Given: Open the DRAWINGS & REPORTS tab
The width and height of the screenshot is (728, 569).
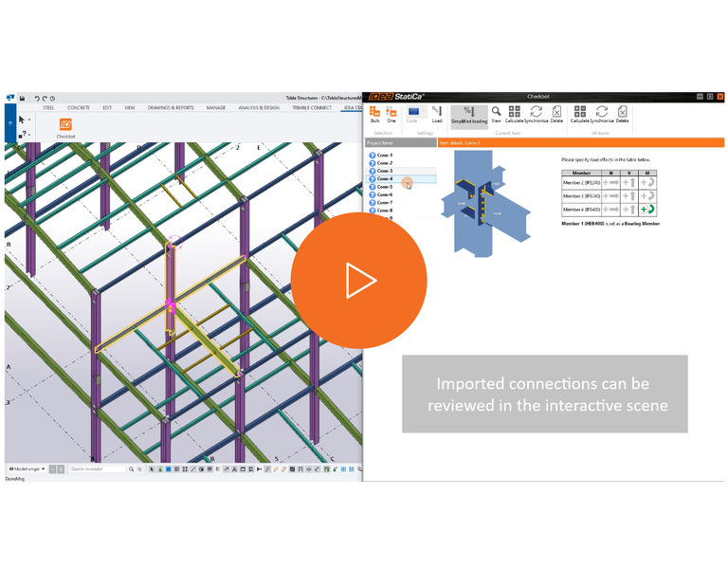Looking at the screenshot, I should (171, 108).
